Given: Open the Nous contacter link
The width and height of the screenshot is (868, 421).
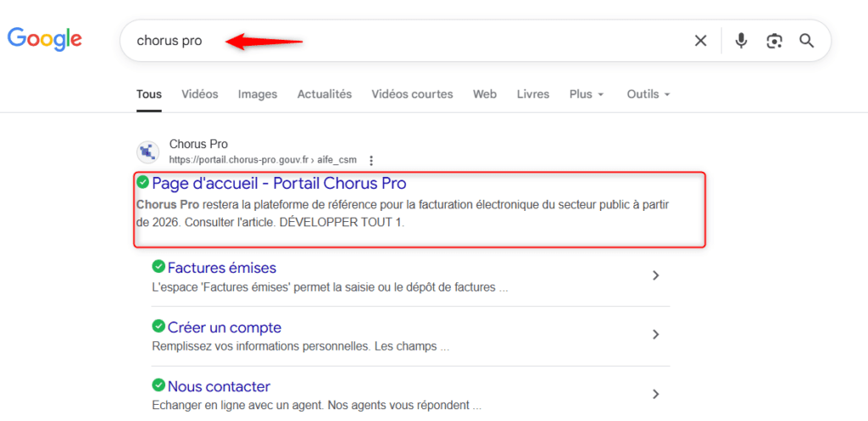Looking at the screenshot, I should point(219,386).
